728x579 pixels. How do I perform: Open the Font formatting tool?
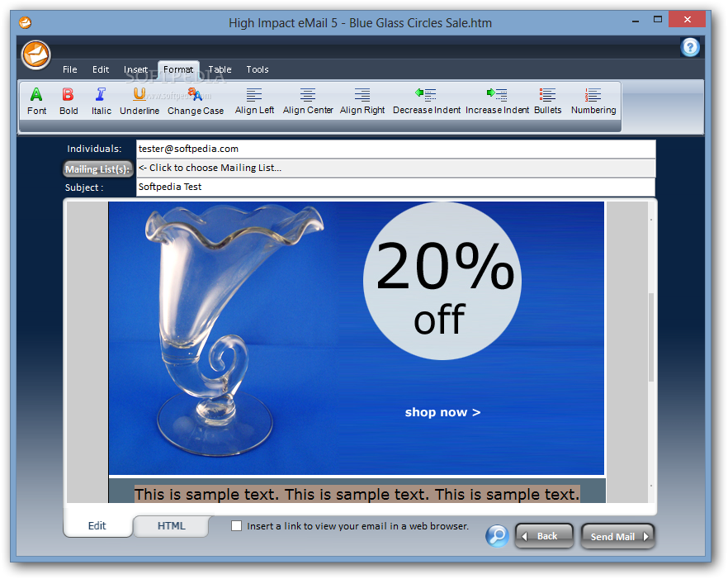[36, 101]
